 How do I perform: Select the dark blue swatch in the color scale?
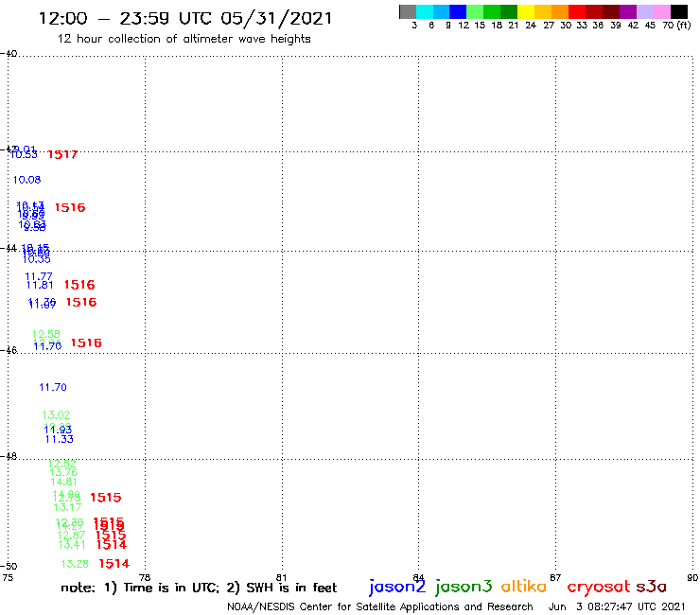[458, 11]
